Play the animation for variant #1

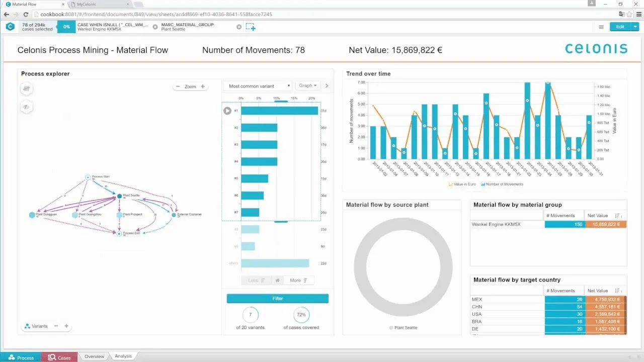pyautogui.click(x=227, y=111)
